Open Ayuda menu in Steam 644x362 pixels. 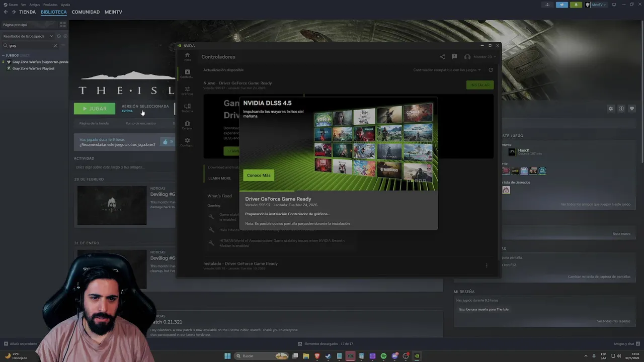pyautogui.click(x=65, y=5)
